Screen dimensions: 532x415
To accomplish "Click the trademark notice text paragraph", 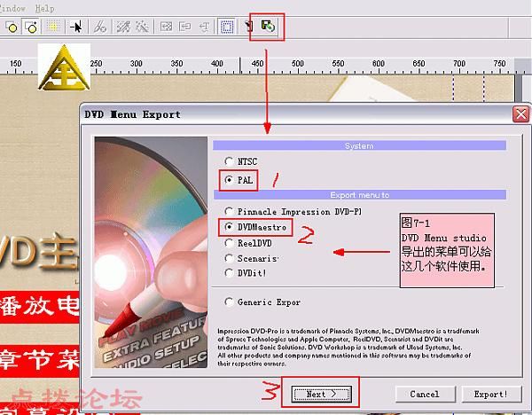I will coord(348,347).
